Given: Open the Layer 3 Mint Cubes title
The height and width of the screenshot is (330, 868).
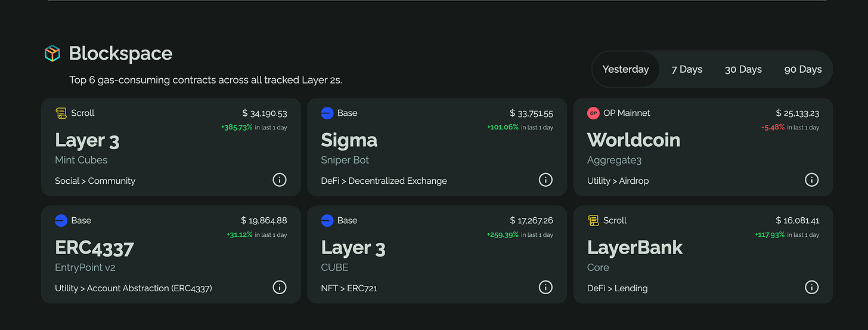Looking at the screenshot, I should pos(87,140).
